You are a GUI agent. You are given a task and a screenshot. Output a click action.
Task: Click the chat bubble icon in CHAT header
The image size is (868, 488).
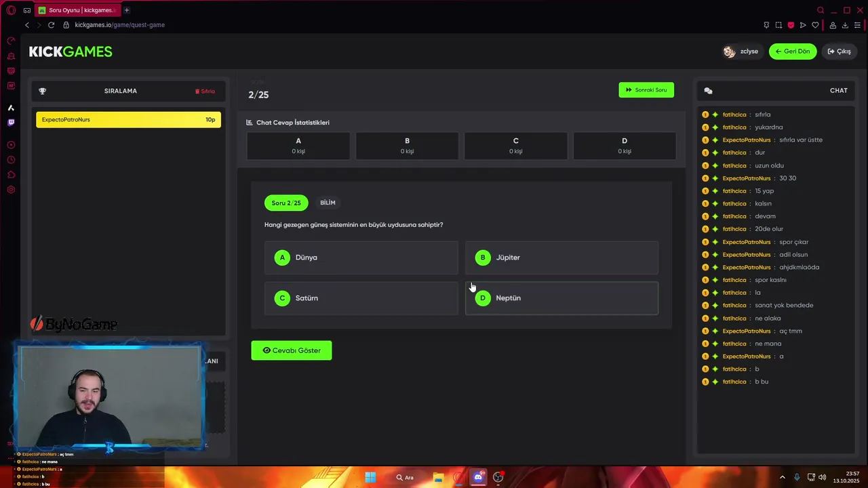pos(708,91)
